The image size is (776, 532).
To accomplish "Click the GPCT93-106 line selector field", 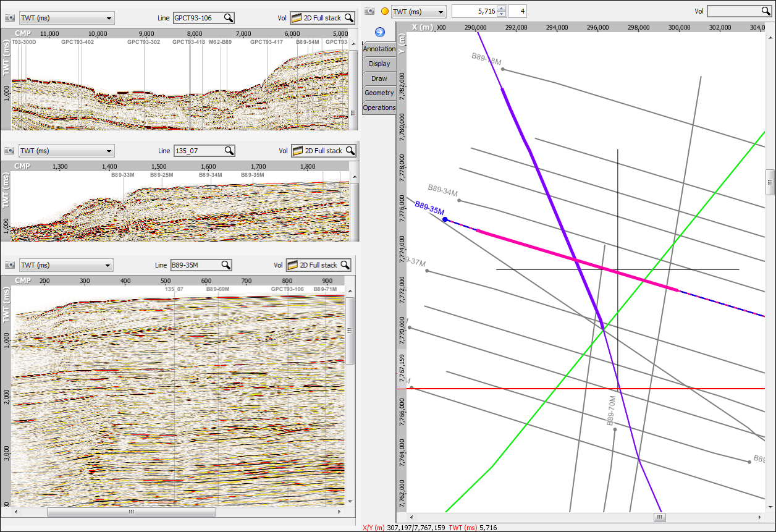I will [203, 18].
